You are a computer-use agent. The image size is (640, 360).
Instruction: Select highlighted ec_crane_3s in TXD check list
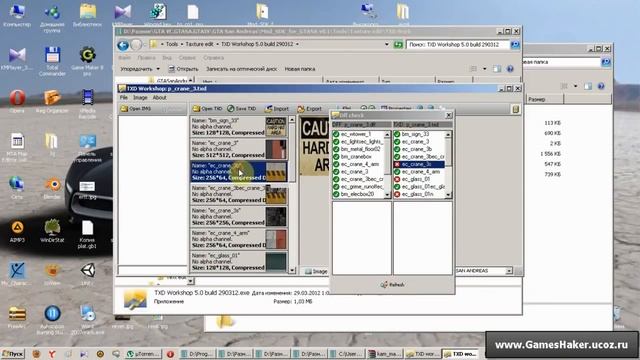tap(419, 164)
